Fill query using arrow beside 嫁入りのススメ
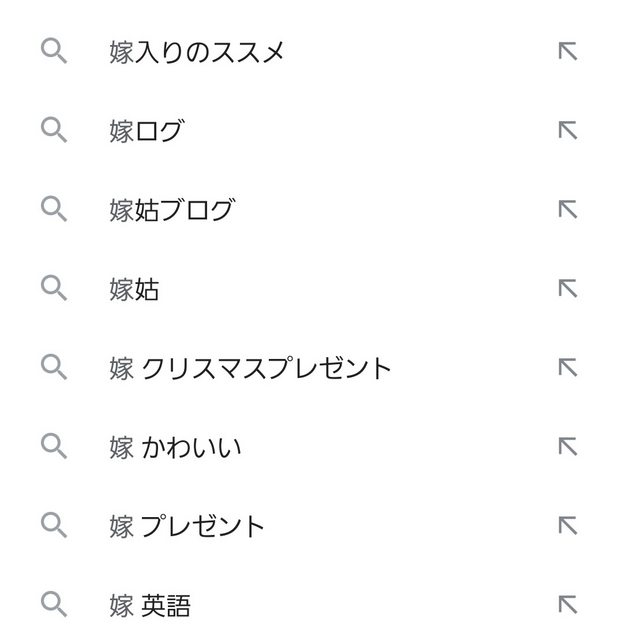The image size is (623, 640). [568, 51]
